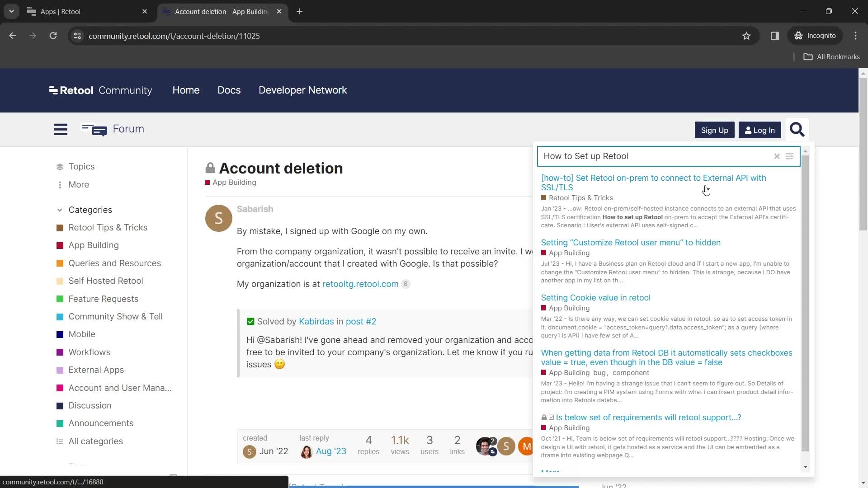Open the search magnifier icon
Image resolution: width=868 pixels, height=488 pixels.
pyautogui.click(x=797, y=130)
